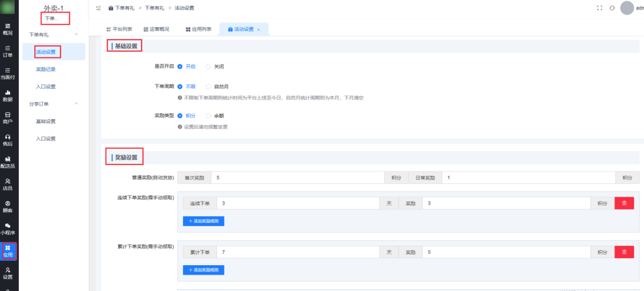Switch to the 运营概况 tab
Viewport: 644px width, 291px height.
[156, 29]
